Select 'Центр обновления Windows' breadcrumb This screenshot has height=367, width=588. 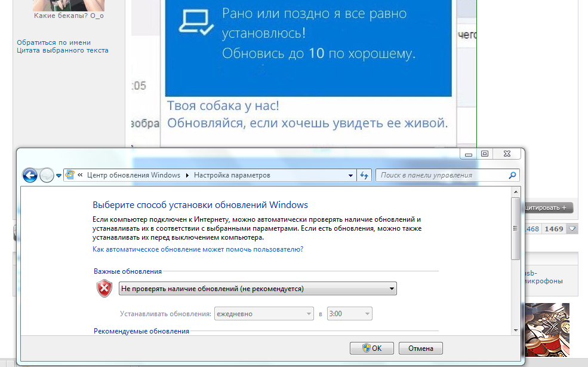(134, 175)
